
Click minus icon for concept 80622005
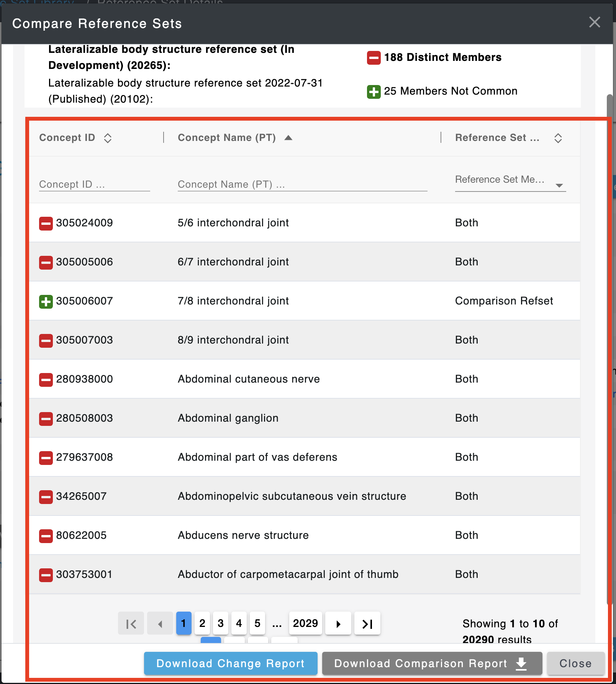(46, 536)
